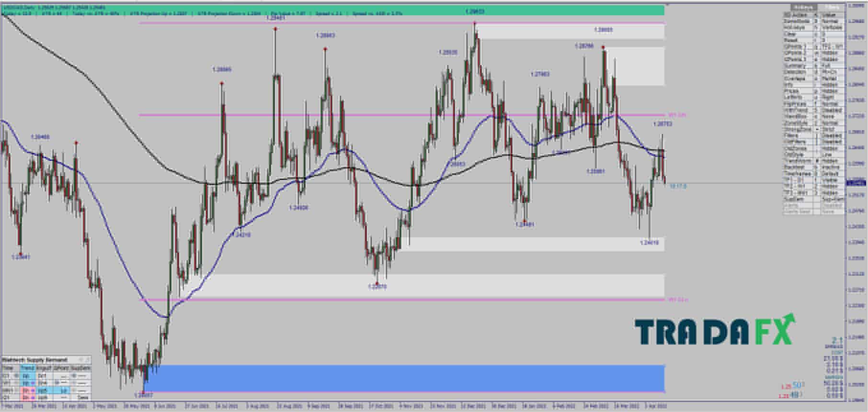The width and height of the screenshot is (868, 412).
Task: Toggle the Summary setting showing Full
Action: [813, 66]
